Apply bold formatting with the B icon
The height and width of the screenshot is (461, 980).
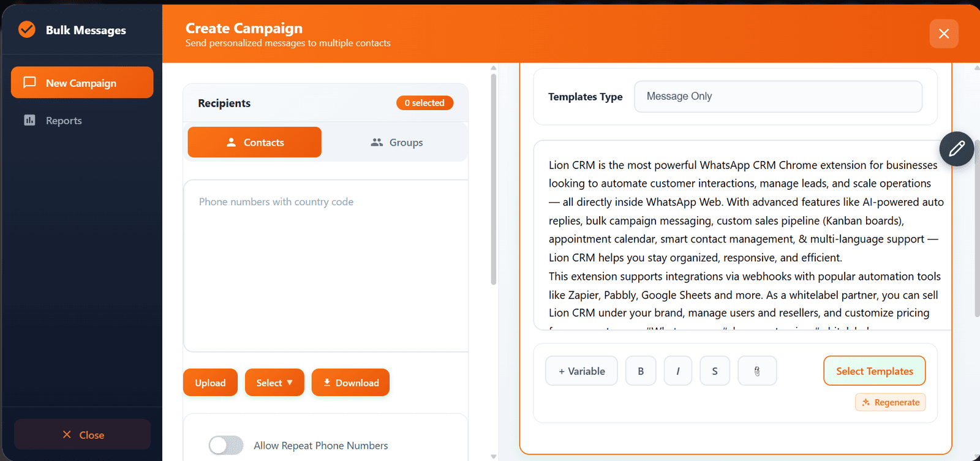[x=641, y=370]
